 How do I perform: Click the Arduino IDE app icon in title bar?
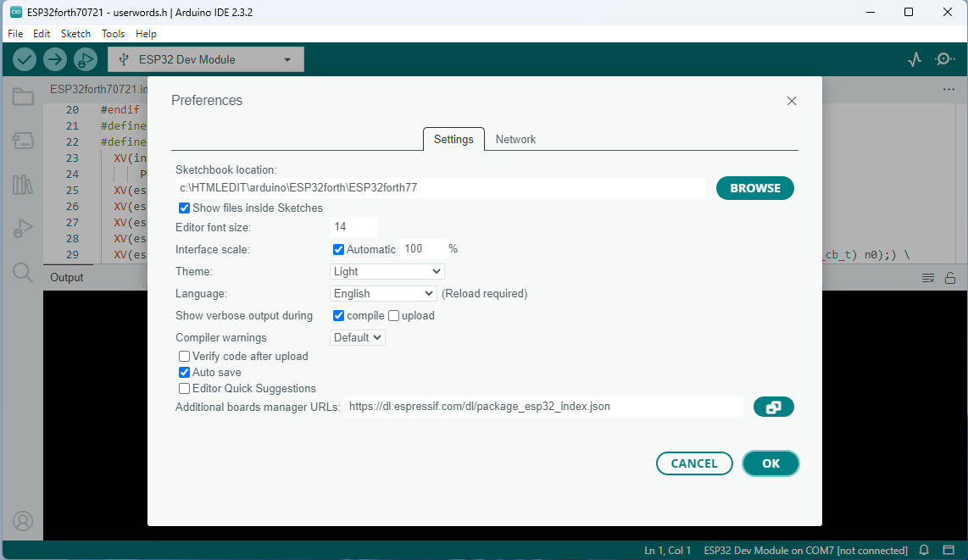point(16,12)
